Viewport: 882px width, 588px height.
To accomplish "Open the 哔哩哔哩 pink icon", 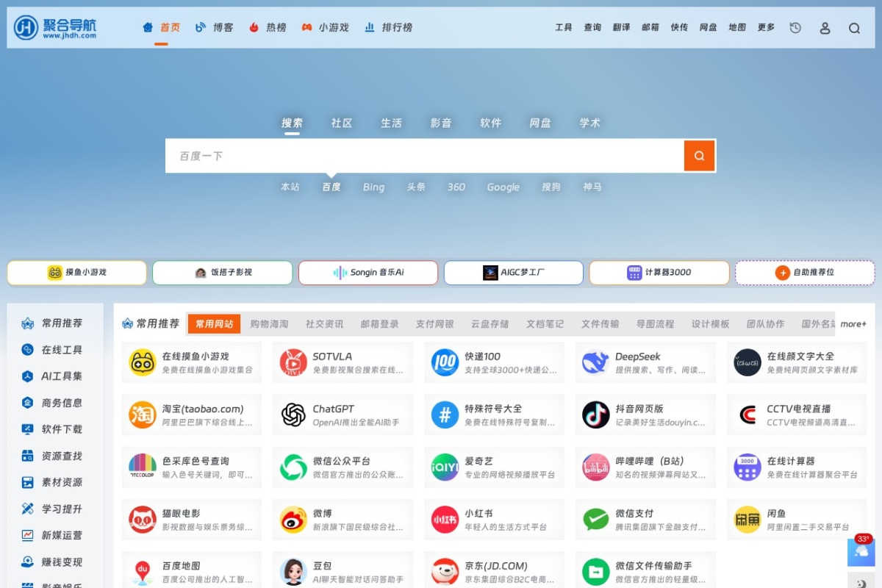I will point(595,467).
